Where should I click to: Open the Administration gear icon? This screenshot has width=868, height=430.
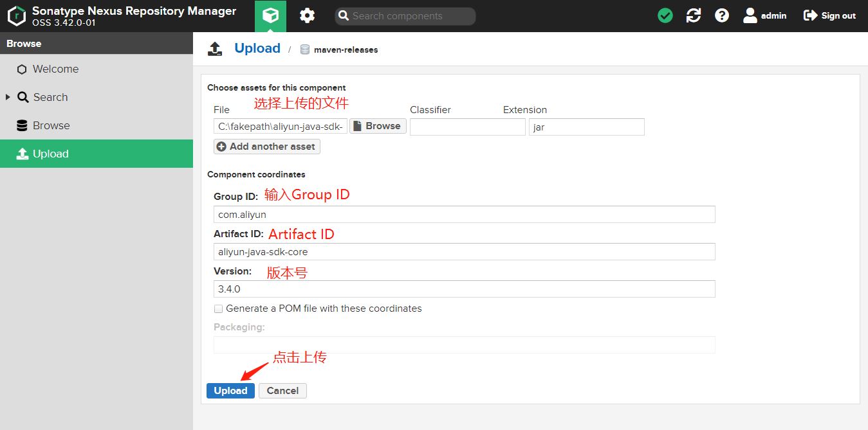tap(308, 16)
